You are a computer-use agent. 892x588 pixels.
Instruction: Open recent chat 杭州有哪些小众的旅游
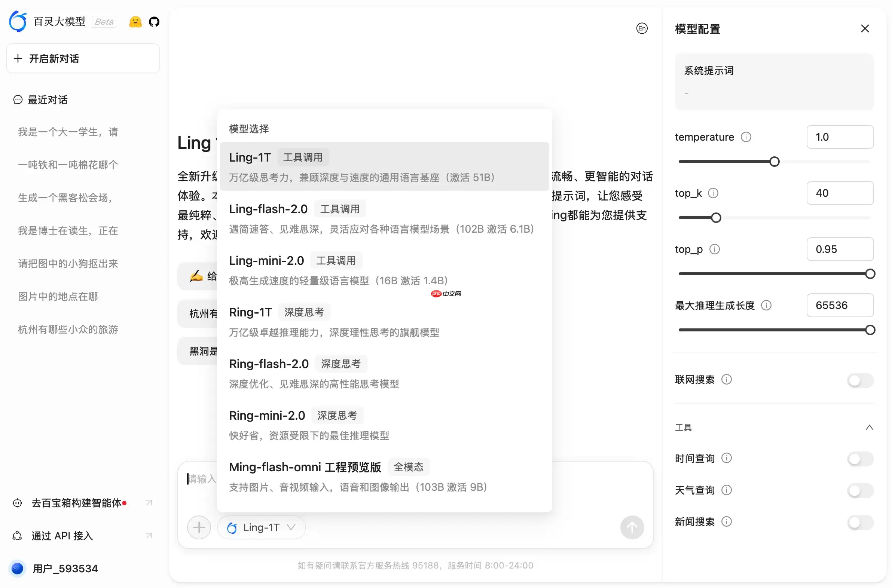(x=68, y=329)
